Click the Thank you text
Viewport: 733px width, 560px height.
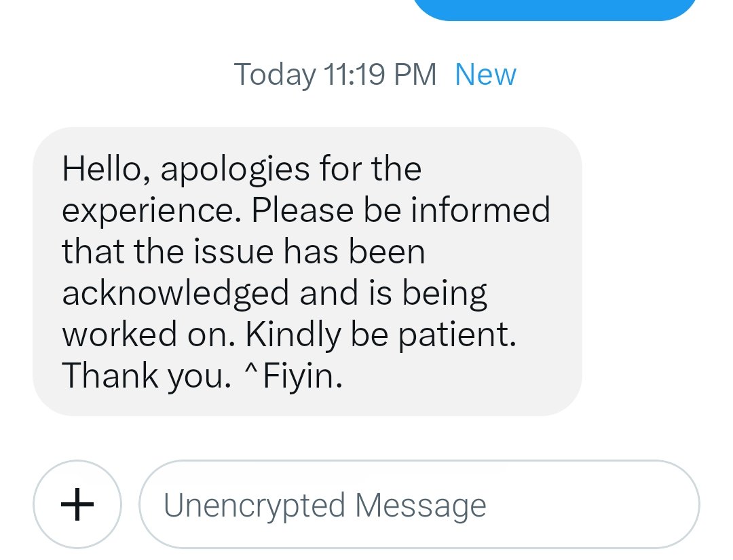[147, 376]
